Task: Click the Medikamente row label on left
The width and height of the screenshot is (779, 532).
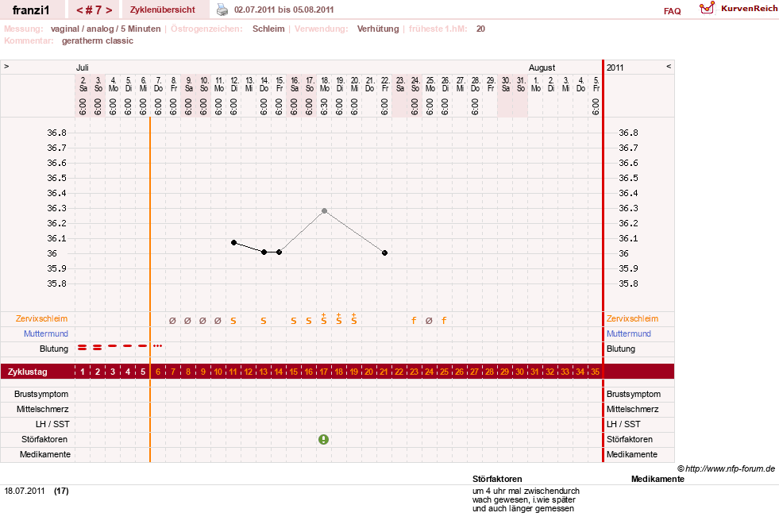Action: click(45, 454)
